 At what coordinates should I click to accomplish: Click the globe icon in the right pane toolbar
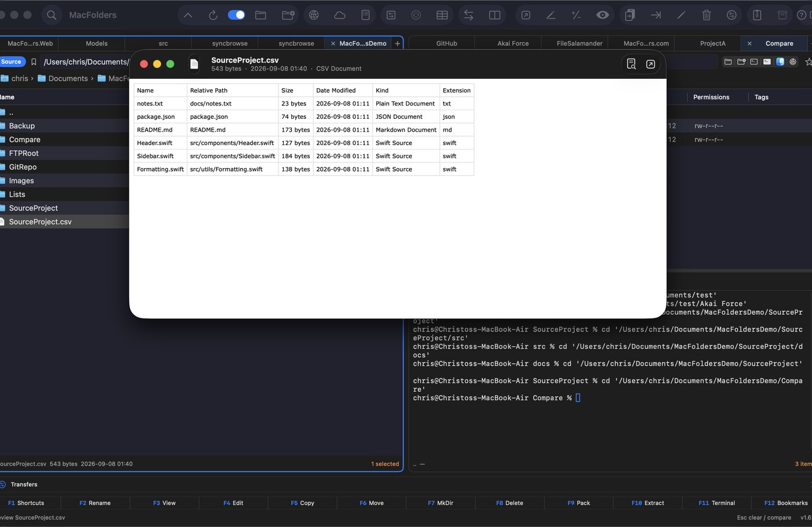click(x=793, y=61)
